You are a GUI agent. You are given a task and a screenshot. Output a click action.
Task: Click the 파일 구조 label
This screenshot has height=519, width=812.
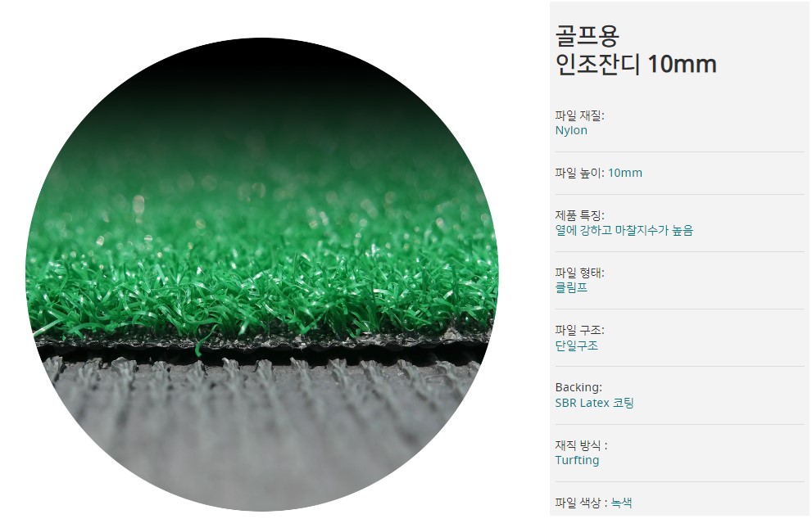[579, 330]
